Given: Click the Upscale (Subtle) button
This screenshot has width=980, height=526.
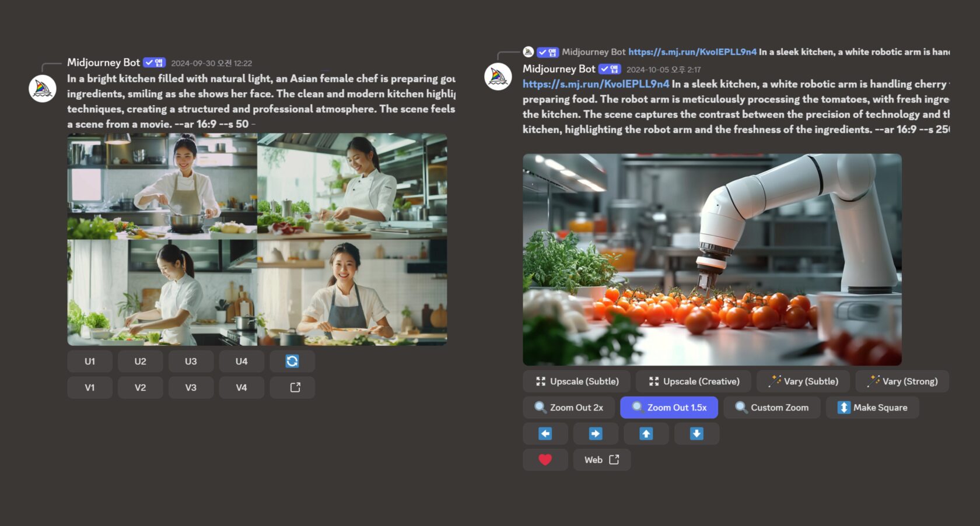Looking at the screenshot, I should 576,381.
